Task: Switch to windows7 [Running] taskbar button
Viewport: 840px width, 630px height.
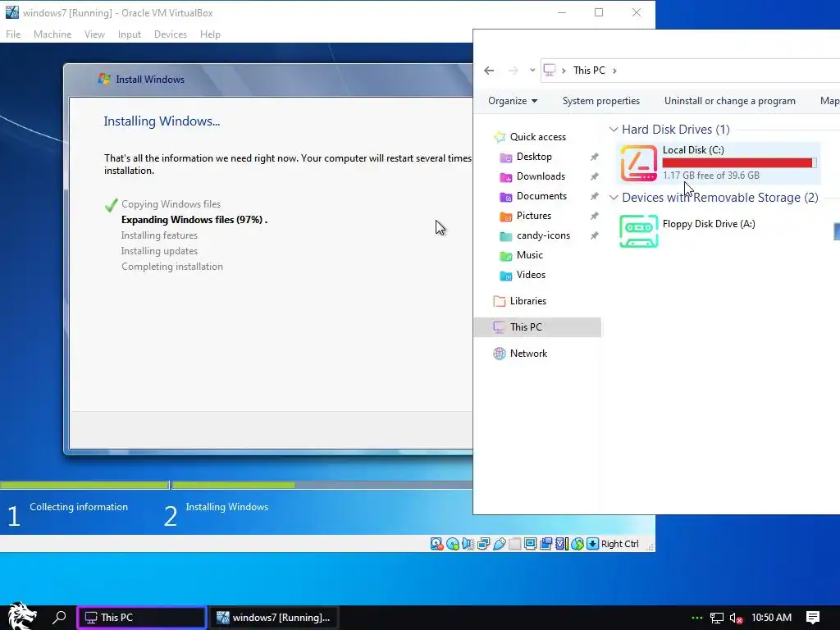Action: pyautogui.click(x=273, y=617)
